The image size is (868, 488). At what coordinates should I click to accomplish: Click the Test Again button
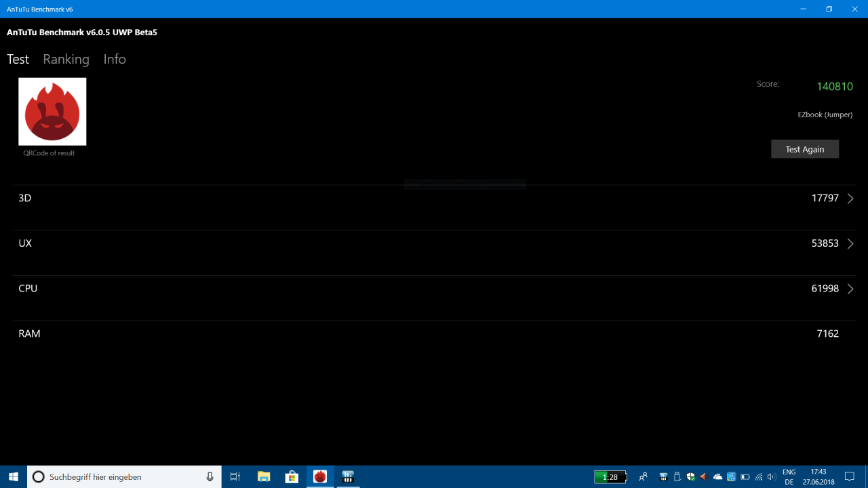pos(805,149)
